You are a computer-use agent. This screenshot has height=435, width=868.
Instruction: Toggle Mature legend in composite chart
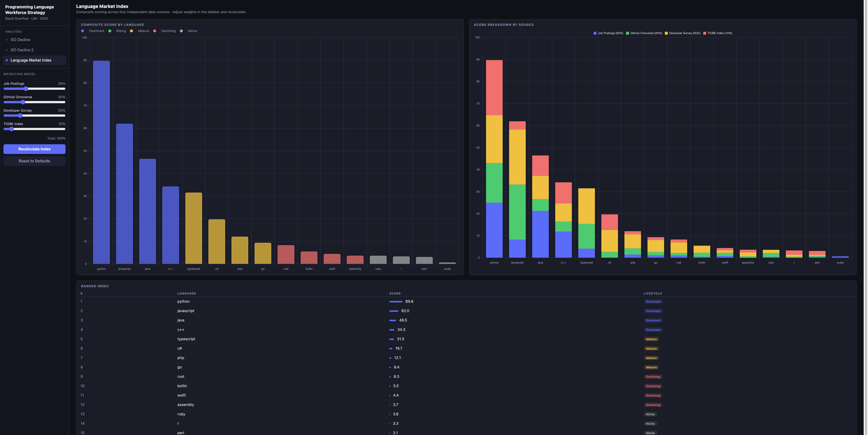(x=140, y=31)
